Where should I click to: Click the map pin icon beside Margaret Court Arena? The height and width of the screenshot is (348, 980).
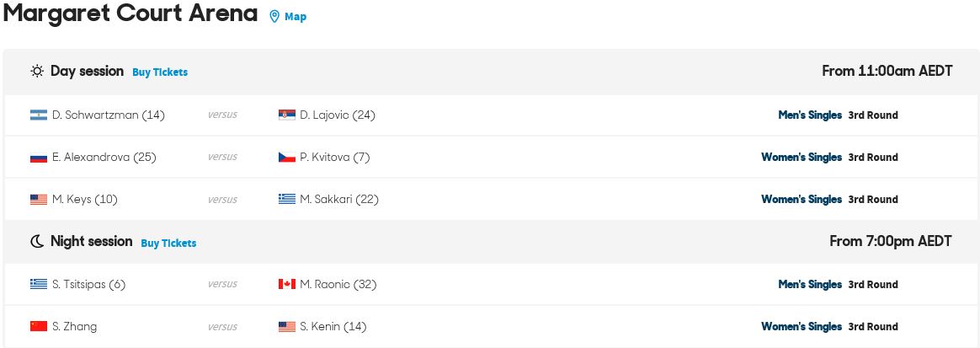tap(274, 17)
